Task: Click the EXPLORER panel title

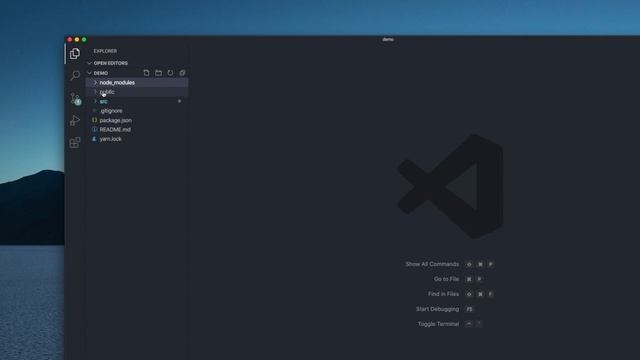Action: point(105,51)
